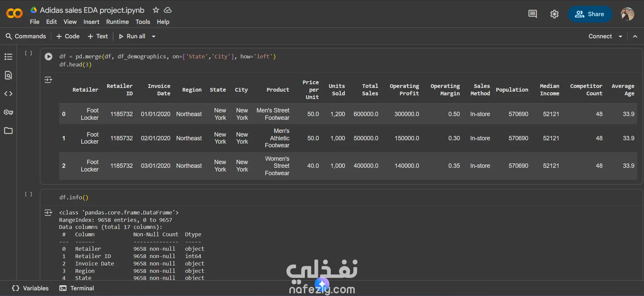Screen dimensions: 644x296
Task: Open the Colab logo home link
Action: (x=14, y=13)
